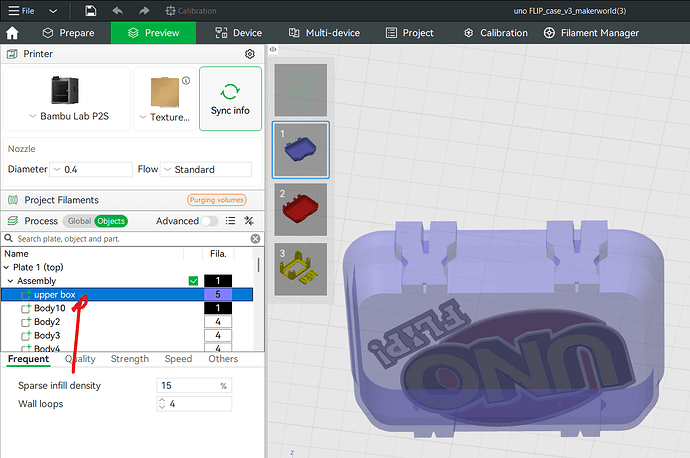
Task: Redo the action with the forward arrow
Action: [144, 11]
